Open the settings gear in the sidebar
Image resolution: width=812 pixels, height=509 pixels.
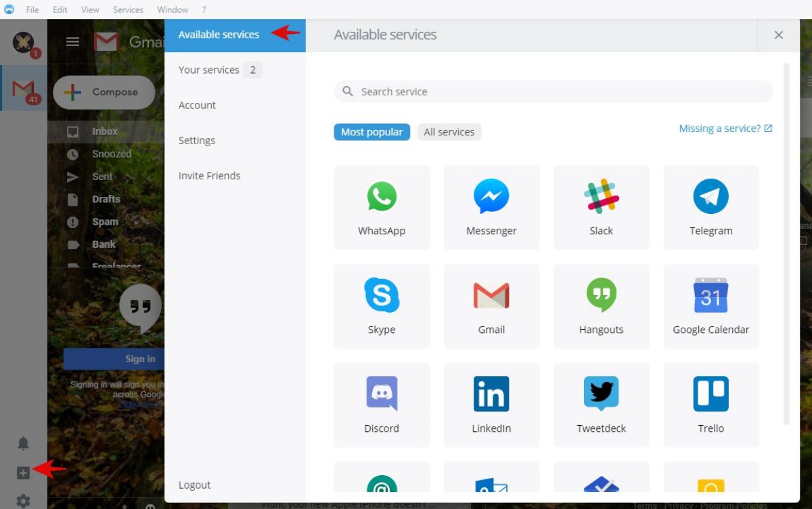pos(23,501)
